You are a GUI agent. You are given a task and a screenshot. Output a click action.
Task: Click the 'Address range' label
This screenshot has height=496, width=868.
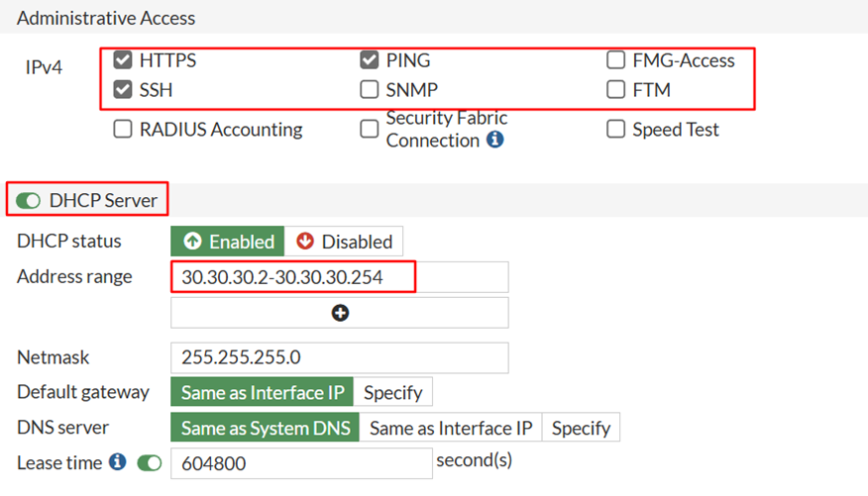point(74,276)
